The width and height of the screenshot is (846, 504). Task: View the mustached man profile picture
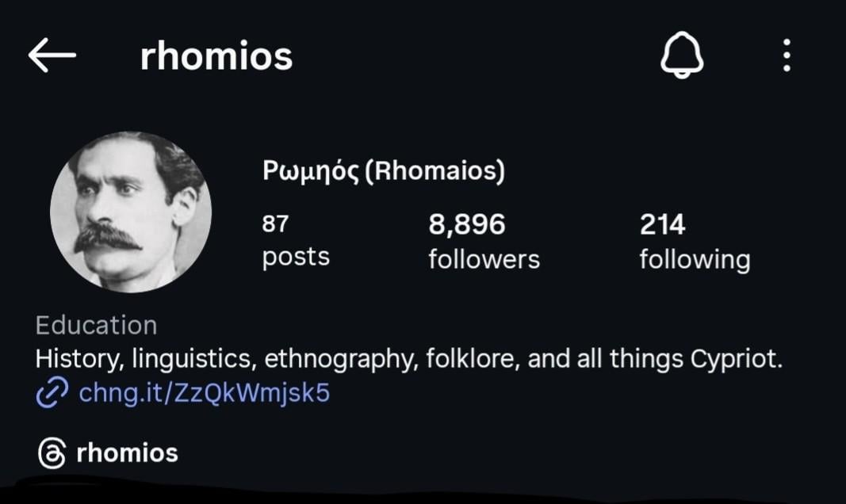click(131, 212)
